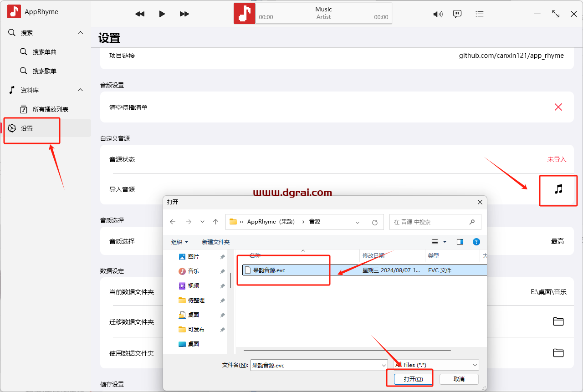This screenshot has height=392, width=583.
Task: Open the file name combo dropdown arrow
Action: [384, 365]
